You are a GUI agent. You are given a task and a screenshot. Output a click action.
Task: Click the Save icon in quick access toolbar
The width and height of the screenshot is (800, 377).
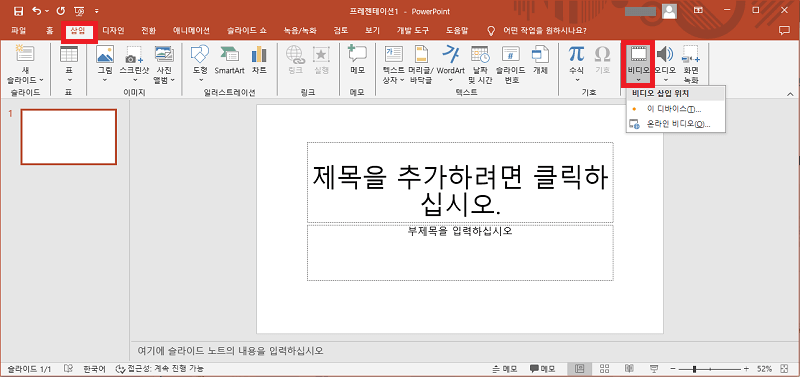(18, 11)
